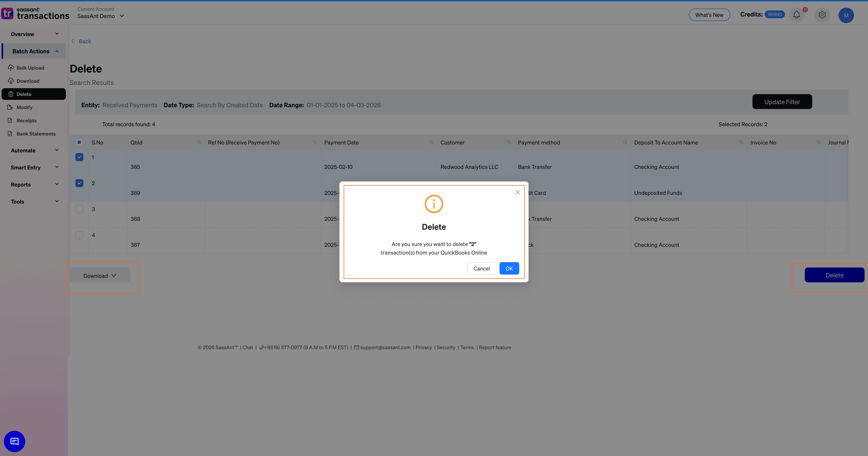Viewport: 868px width, 456px height.
Task: Click the Download cloud icon in sidebar
Action: (10, 81)
